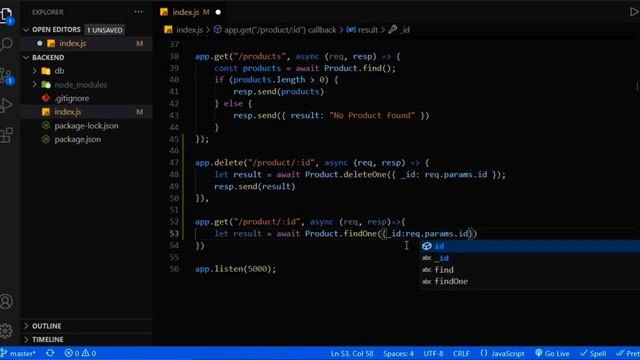The width and height of the screenshot is (640, 360).
Task: Click result breadcrumb item
Action: (362, 30)
